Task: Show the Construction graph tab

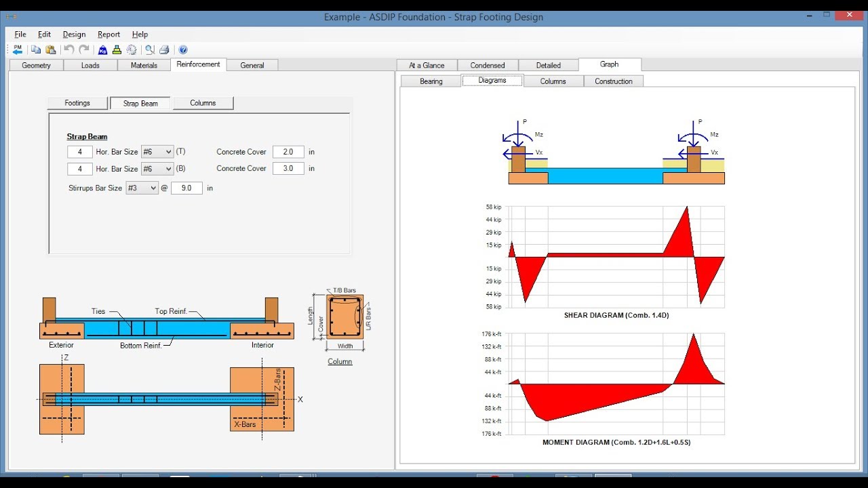Action: [614, 81]
